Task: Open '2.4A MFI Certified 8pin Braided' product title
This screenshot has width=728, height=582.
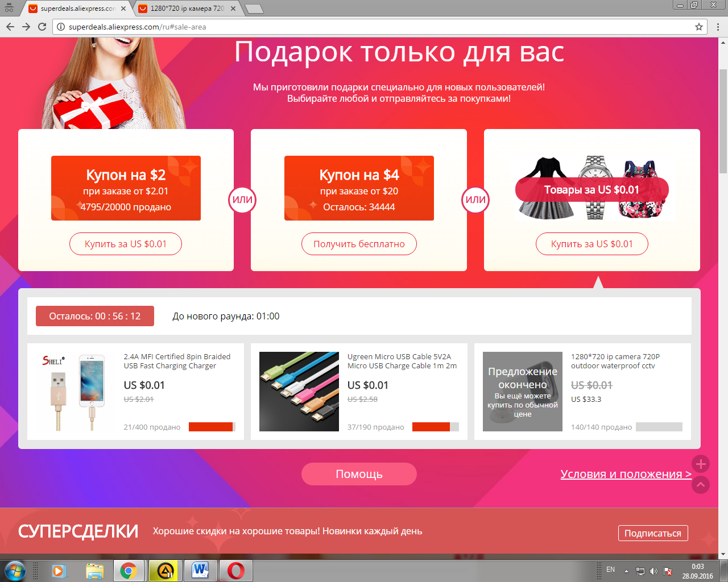Action: coord(177,361)
